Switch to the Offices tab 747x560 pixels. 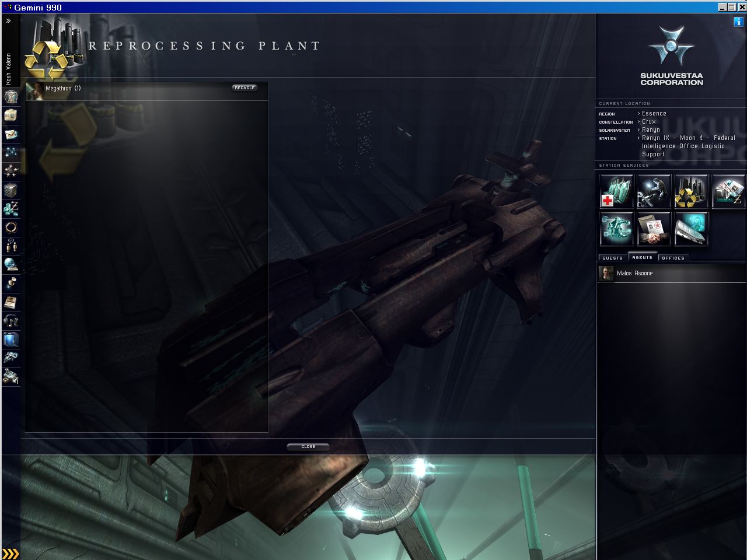(x=673, y=258)
